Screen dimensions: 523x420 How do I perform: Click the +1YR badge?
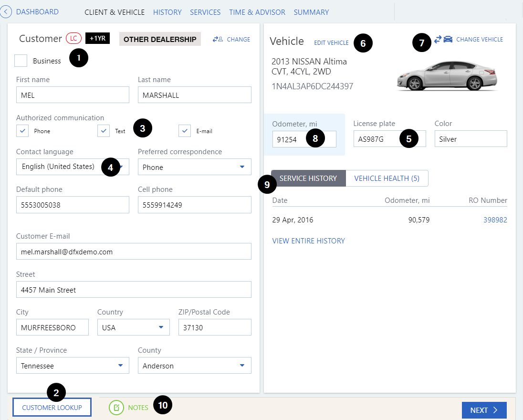[x=97, y=38]
